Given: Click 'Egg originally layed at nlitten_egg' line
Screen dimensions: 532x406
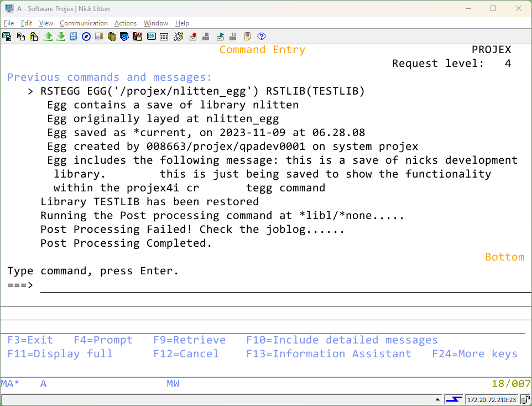Looking at the screenshot, I should point(163,119).
